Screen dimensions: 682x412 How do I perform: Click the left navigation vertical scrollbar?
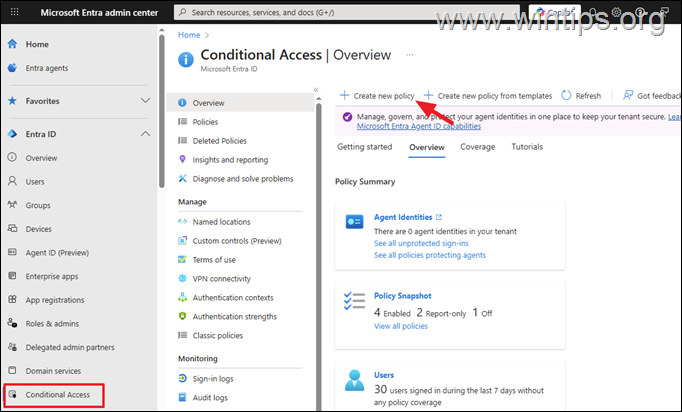(x=162, y=111)
